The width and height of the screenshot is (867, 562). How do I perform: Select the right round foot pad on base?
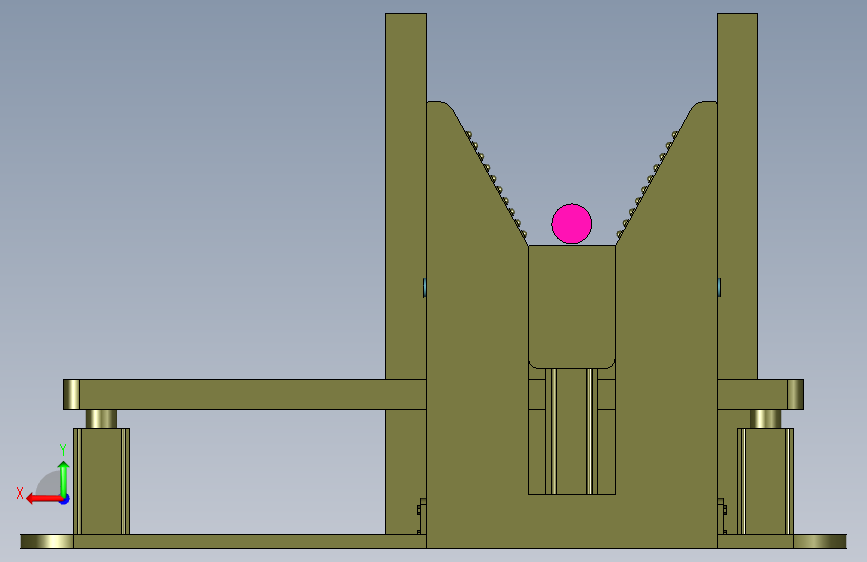point(820,542)
